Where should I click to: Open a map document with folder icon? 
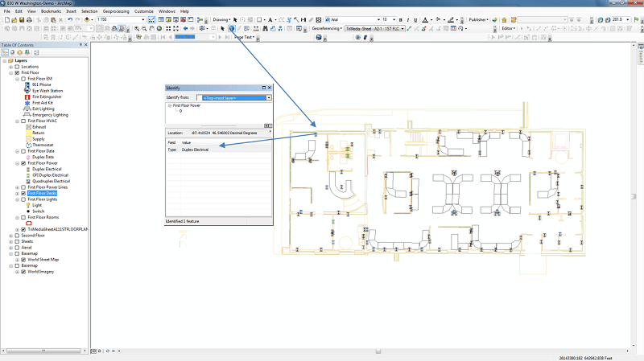[x=14, y=19]
